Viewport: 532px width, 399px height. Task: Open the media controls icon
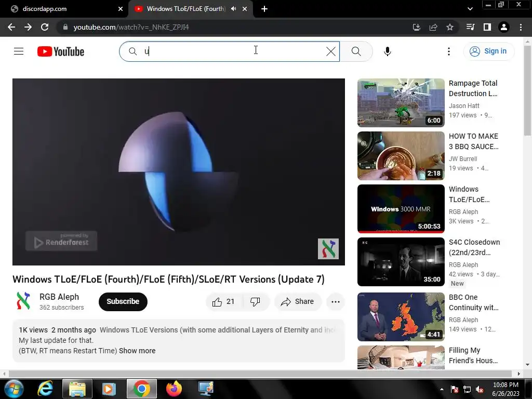tap(470, 27)
